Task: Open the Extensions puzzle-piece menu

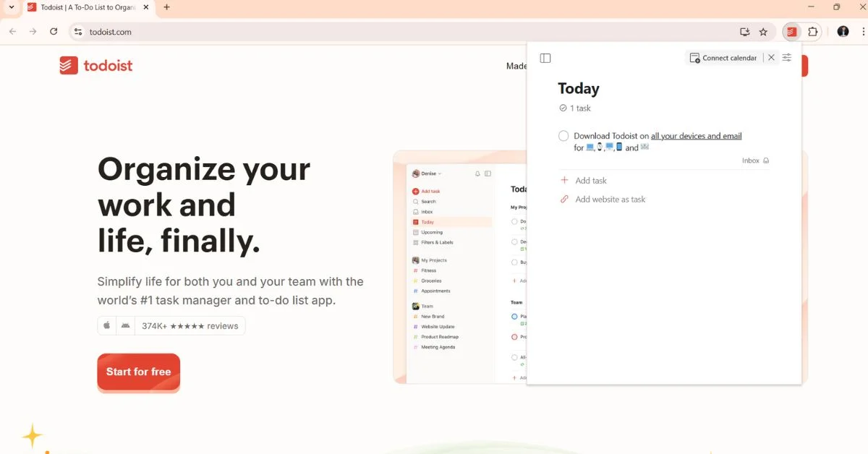Action: click(x=813, y=32)
